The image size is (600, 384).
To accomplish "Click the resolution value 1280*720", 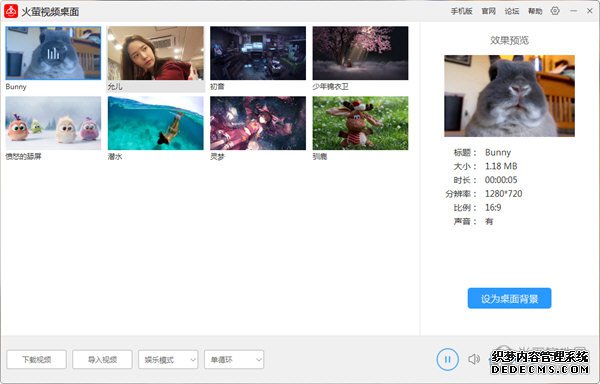I will [x=503, y=194].
